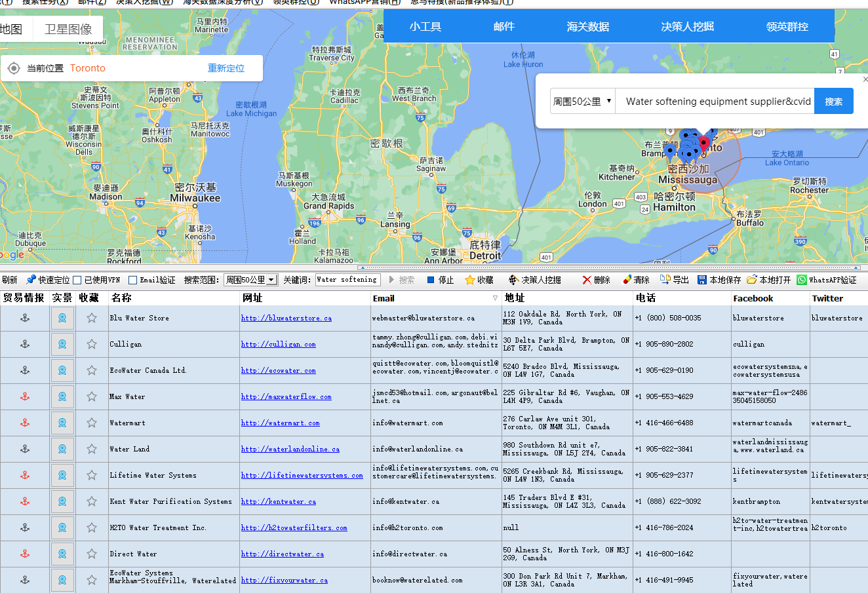
Task: Open http://bluwaterstore.ca link
Action: [286, 318]
